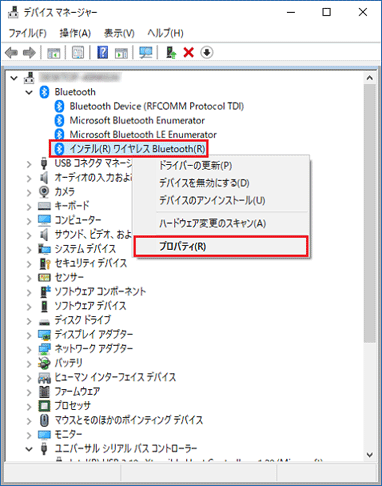The width and height of the screenshot is (382, 486).
Task: Click the コンピューター category icon
Action: (x=44, y=220)
